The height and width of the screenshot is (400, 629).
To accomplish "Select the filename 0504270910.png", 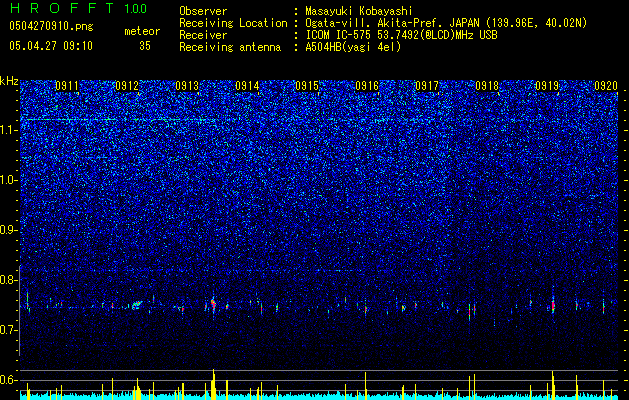I will 51,27.
